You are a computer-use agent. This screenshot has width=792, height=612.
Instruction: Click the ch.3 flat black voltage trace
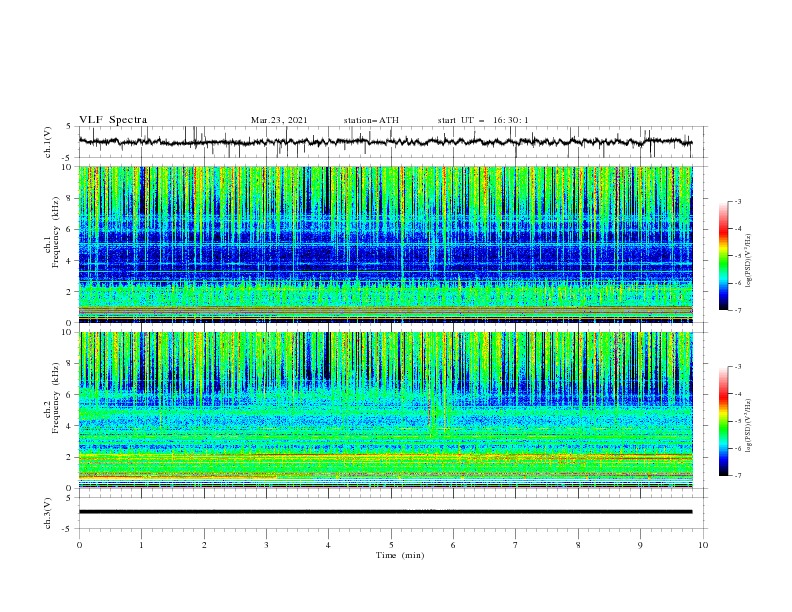[385, 512]
